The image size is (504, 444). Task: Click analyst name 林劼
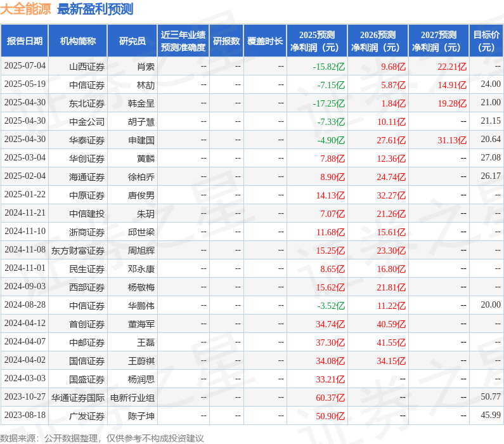146,85
